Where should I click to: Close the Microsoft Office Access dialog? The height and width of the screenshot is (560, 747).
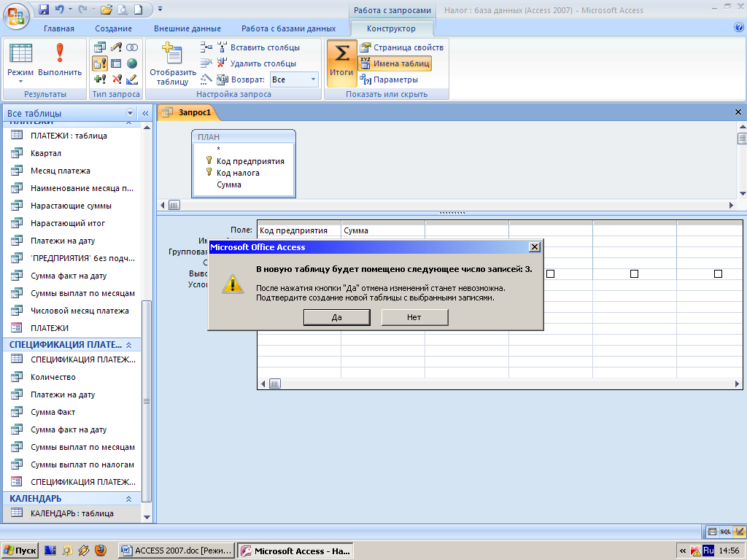[x=535, y=246]
